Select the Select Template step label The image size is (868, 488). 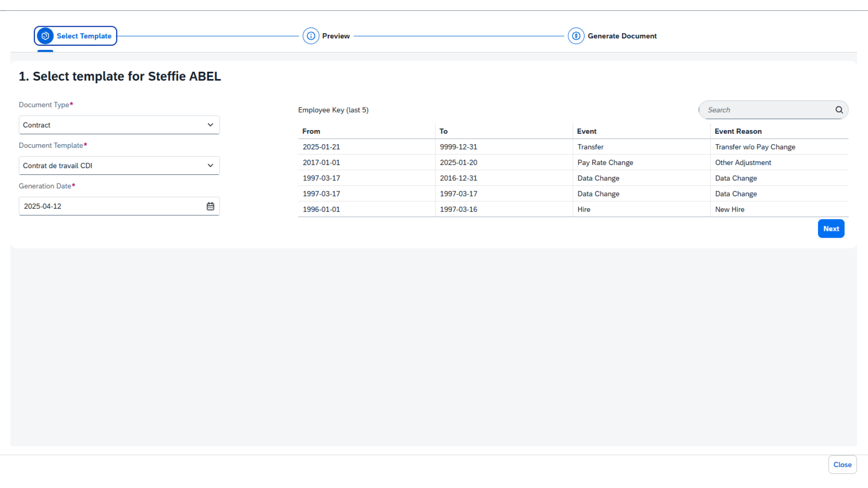[84, 36]
